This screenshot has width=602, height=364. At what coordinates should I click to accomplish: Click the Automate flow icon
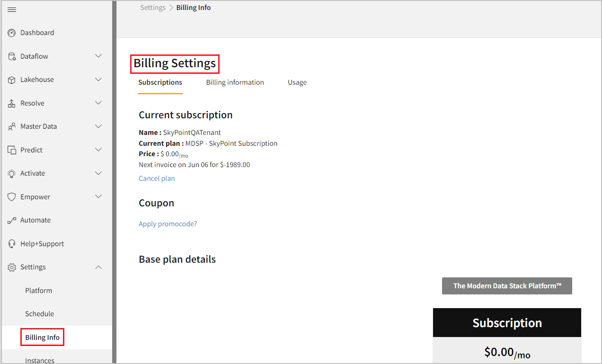tap(12, 220)
